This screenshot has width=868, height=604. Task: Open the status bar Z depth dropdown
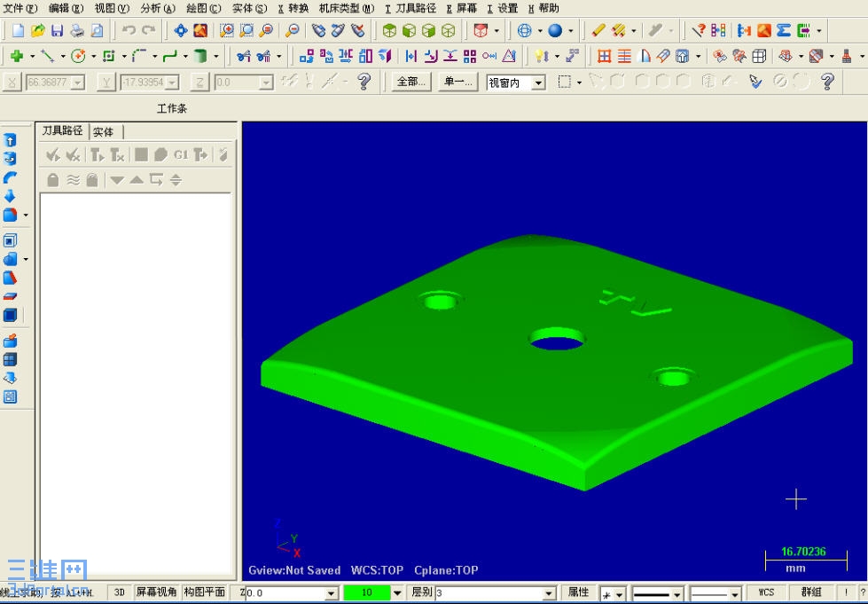click(x=332, y=593)
